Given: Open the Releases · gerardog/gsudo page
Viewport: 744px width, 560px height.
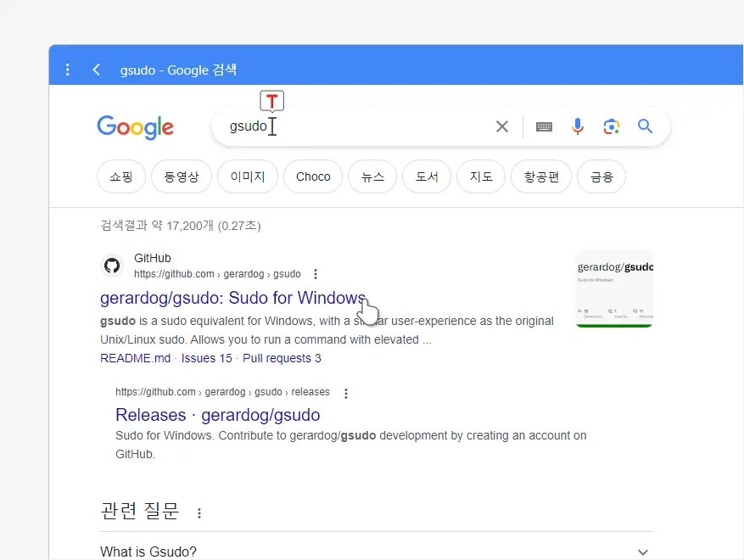Looking at the screenshot, I should pyautogui.click(x=217, y=415).
